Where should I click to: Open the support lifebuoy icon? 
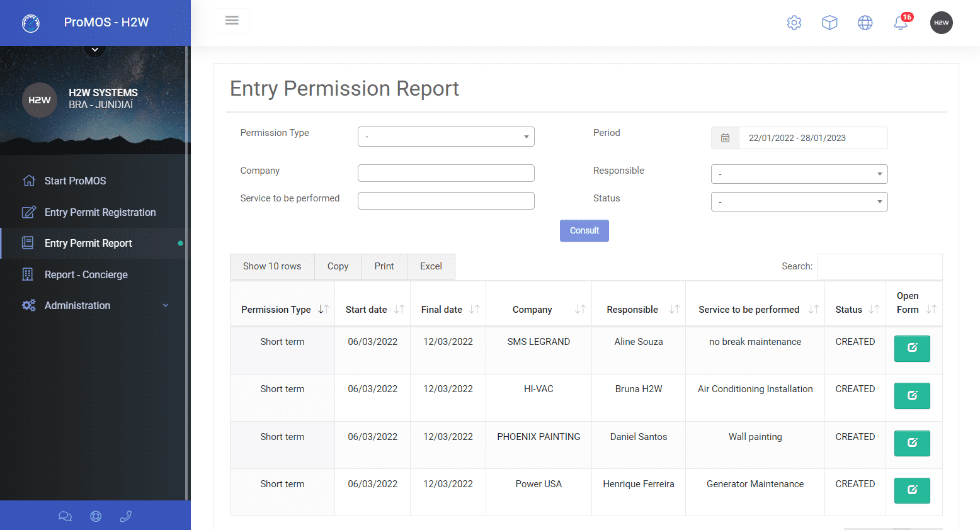[x=96, y=516]
